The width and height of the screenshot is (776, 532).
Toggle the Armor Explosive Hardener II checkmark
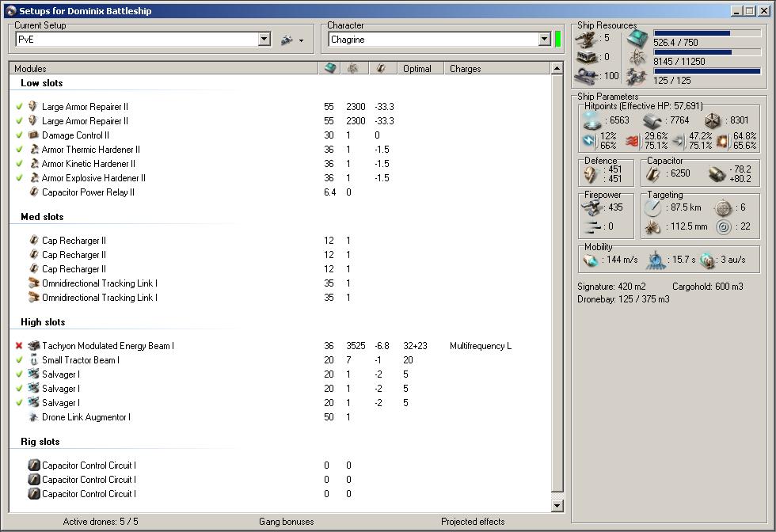(x=19, y=178)
